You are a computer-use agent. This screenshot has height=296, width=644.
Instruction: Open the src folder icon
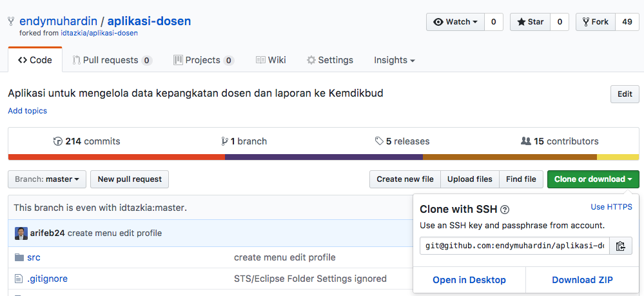pos(19,257)
